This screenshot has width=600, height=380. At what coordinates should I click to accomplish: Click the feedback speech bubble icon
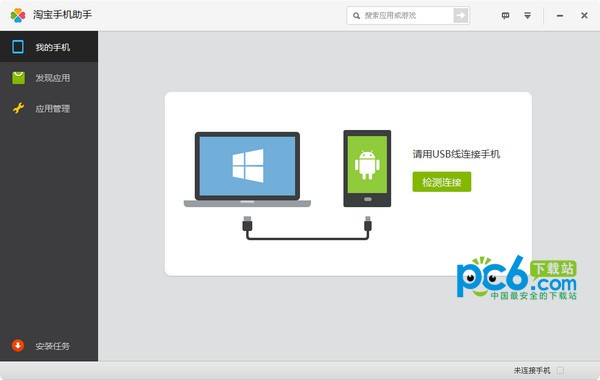point(505,15)
